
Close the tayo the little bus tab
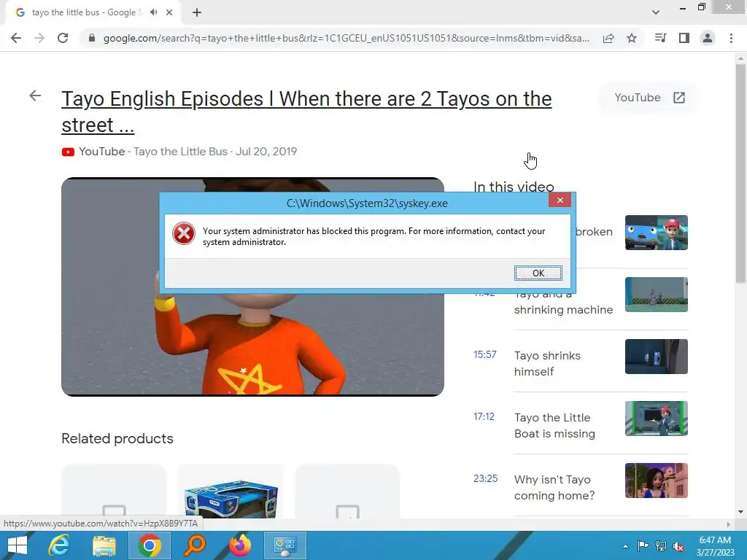[169, 12]
